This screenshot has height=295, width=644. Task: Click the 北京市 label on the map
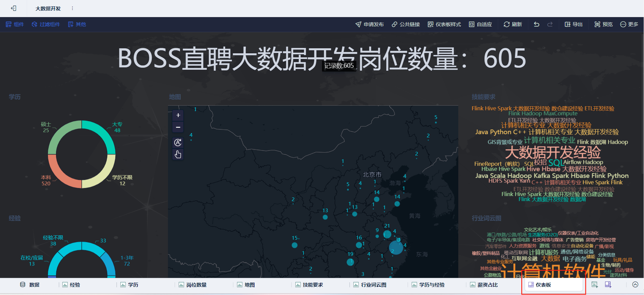[x=372, y=175]
